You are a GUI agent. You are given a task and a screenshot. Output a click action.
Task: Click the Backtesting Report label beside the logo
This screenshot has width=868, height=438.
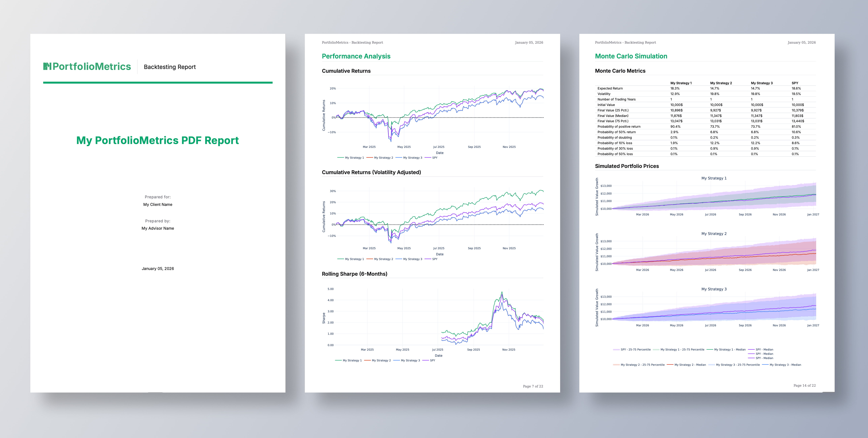tap(170, 67)
